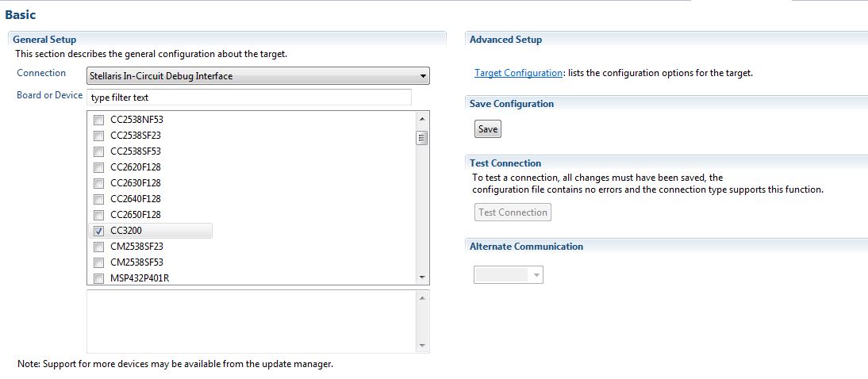Select the CM2538SF23 list entry

[136, 247]
